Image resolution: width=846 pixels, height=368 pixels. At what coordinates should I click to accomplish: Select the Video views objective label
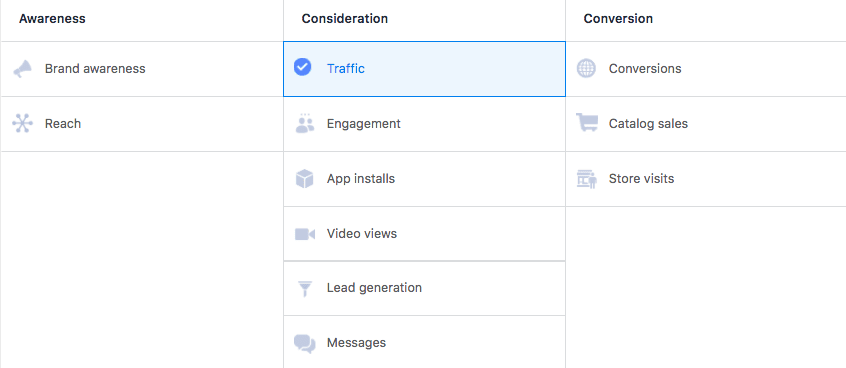click(361, 234)
